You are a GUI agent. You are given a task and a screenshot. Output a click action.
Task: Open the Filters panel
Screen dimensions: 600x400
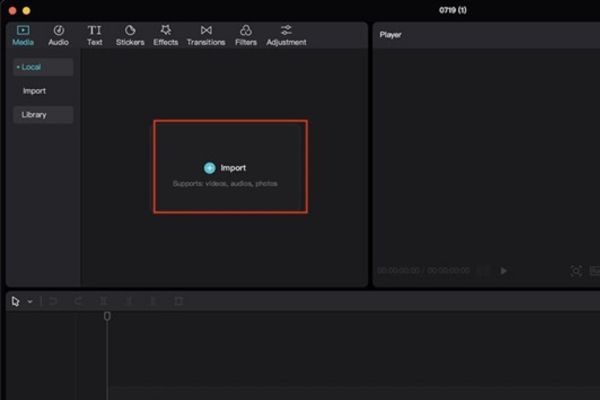point(246,35)
